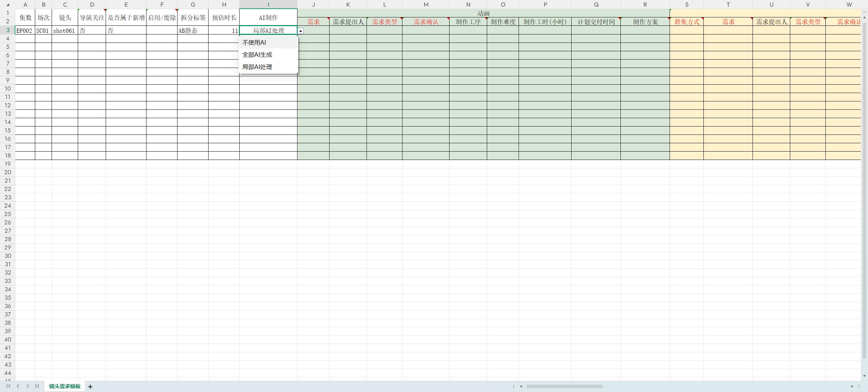The height and width of the screenshot is (392, 868).
Task: Select column I header
Action: click(x=268, y=5)
